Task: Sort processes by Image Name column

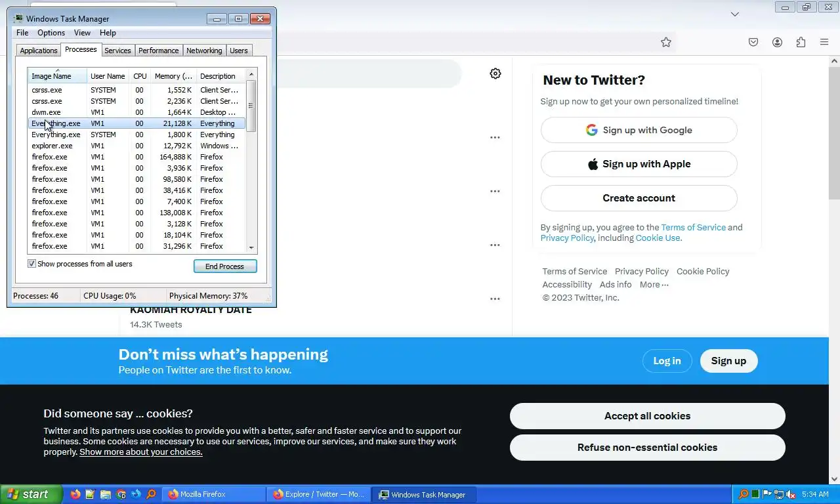Action: coord(57,76)
